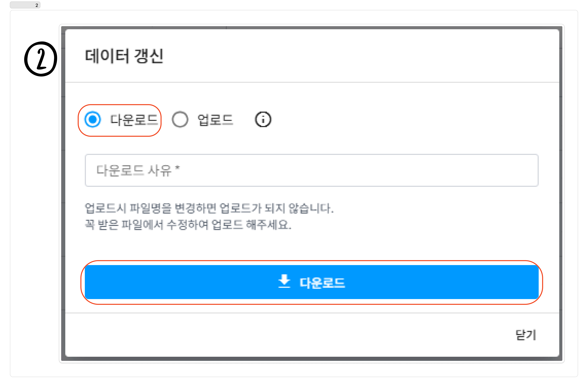Close the dialog with 닫기
Image resolution: width=588 pixels, height=387 pixels.
(x=525, y=335)
